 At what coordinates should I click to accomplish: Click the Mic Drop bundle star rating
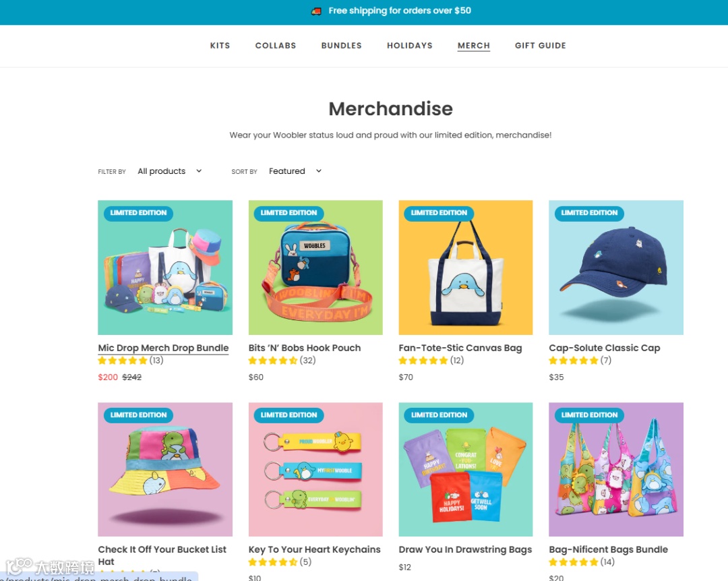point(131,361)
